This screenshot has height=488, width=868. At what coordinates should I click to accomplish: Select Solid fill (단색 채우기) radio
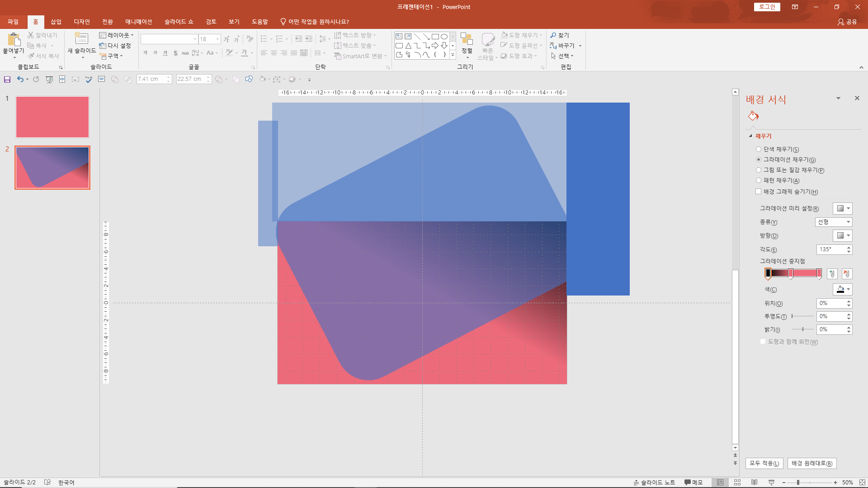(759, 149)
